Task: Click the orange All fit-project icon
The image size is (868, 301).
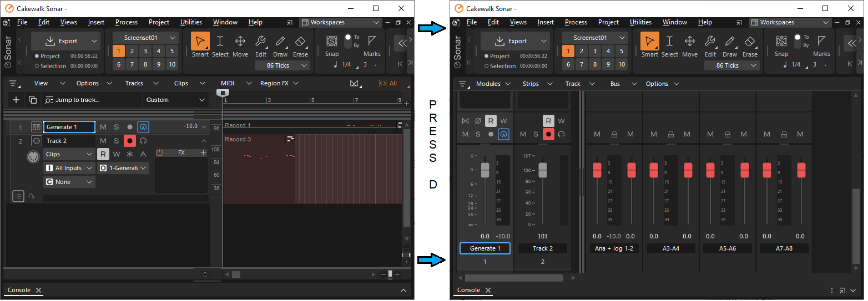Action: pos(387,83)
